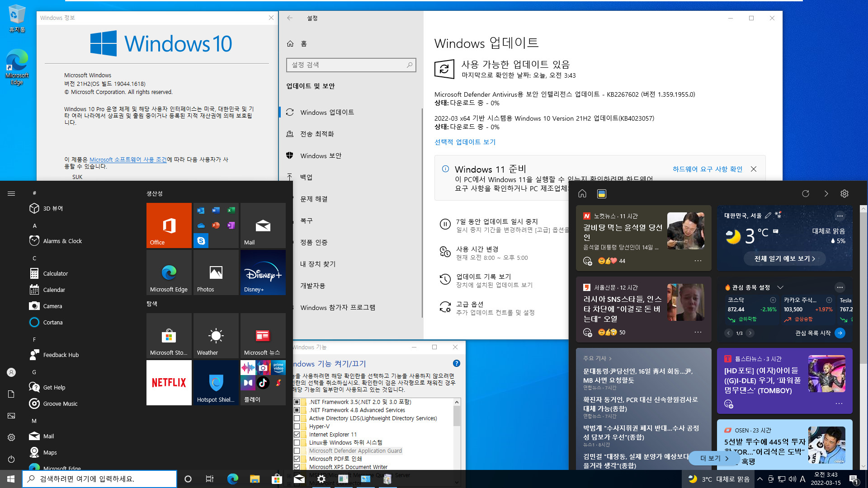Open the widgets panel settings gear
The width and height of the screenshot is (868, 488).
[x=844, y=193]
